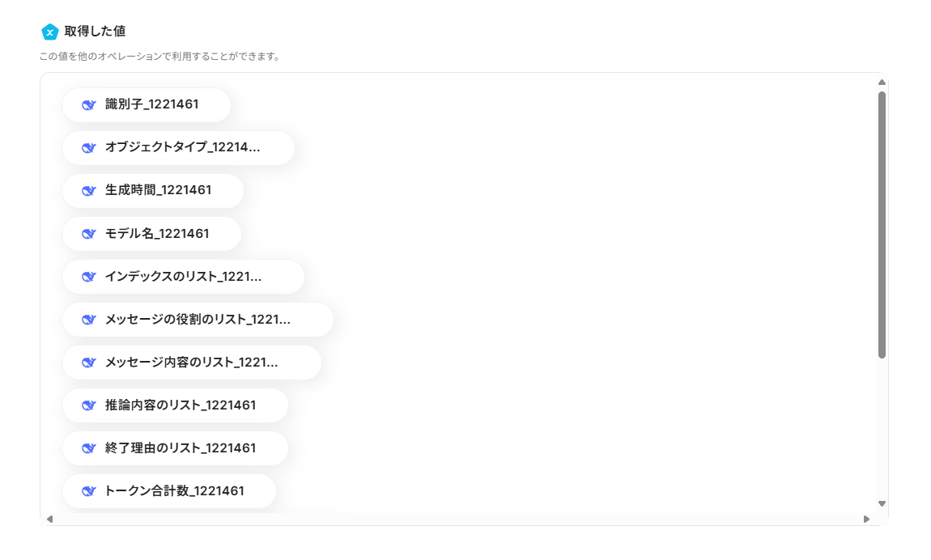Click the whale icon beside 推論内容のリスト
931x560 pixels.
point(89,405)
